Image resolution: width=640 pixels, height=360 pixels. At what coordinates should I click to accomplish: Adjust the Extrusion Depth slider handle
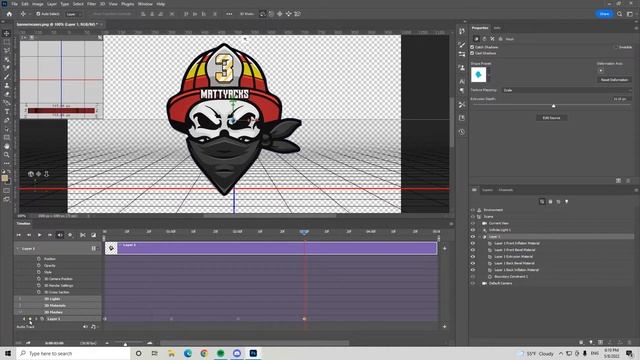[x=553, y=106]
